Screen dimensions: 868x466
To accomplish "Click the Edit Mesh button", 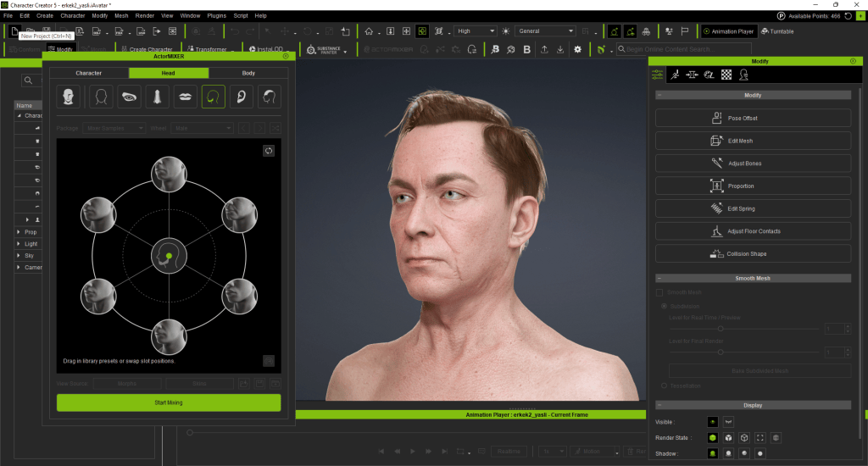I will (x=753, y=141).
